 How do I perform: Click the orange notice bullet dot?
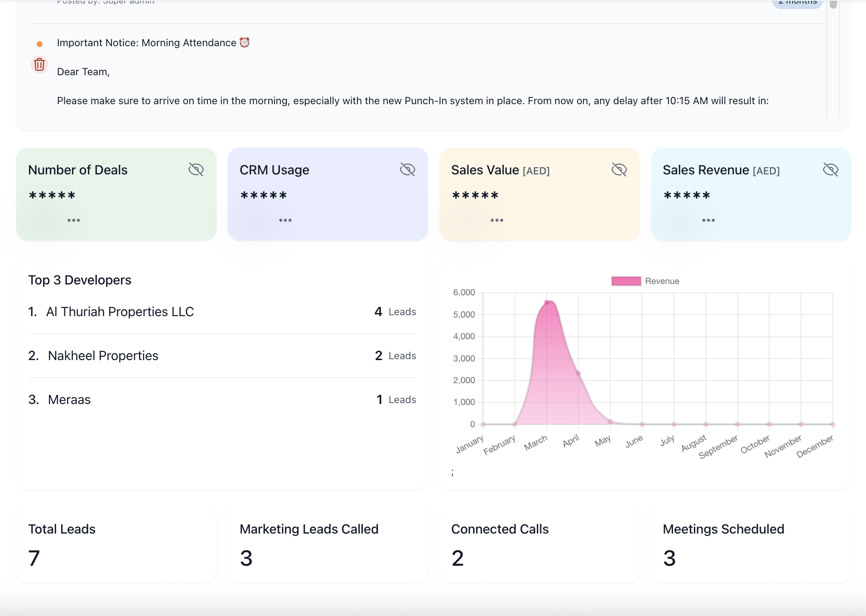40,44
